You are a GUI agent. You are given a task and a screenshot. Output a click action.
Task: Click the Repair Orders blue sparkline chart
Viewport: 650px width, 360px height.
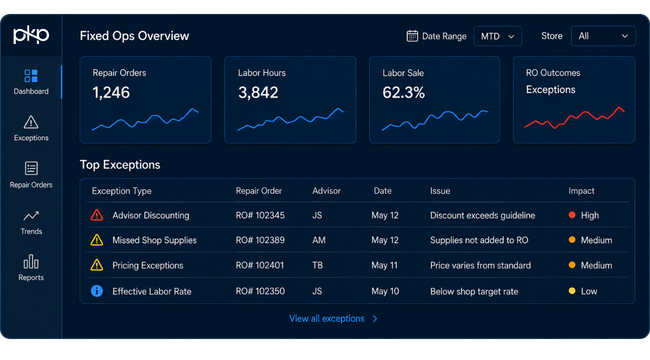145,119
